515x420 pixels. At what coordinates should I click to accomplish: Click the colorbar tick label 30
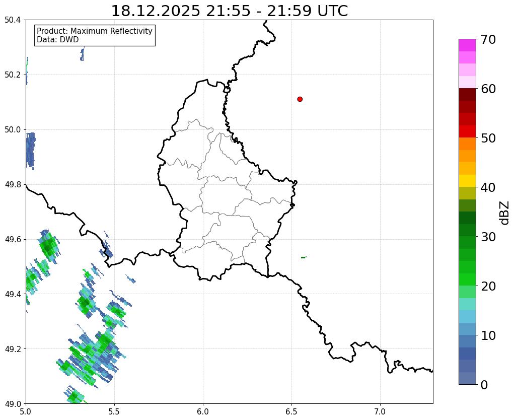coord(488,237)
